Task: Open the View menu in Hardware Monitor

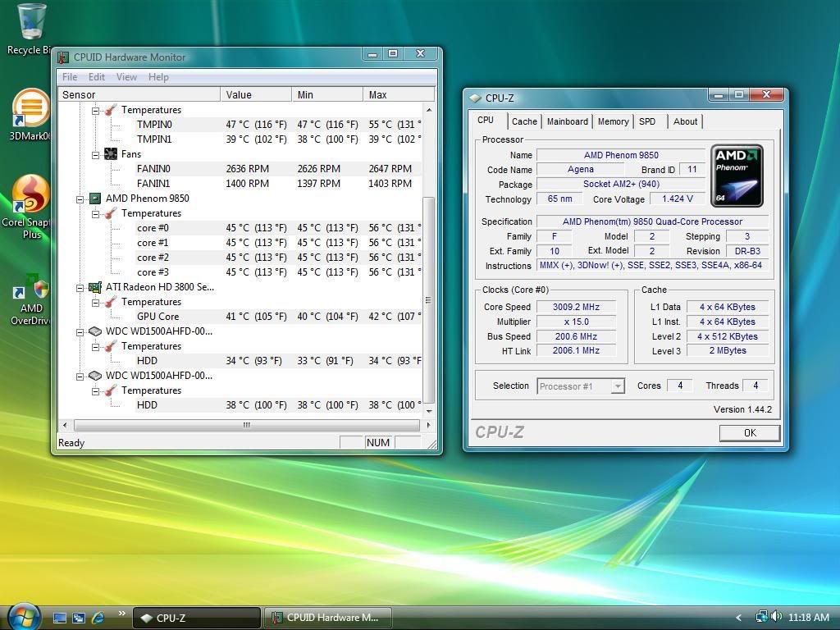Action: pos(126,76)
